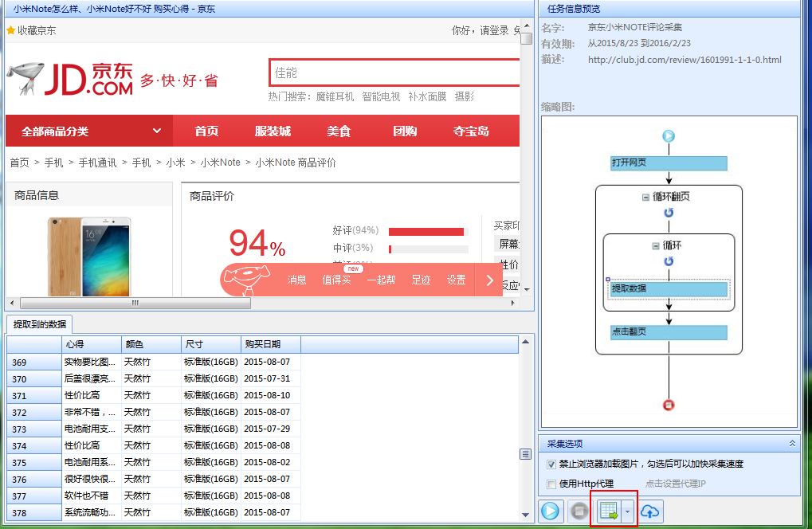Sort by the 颜色 column header
812x529 pixels.
click(151, 345)
